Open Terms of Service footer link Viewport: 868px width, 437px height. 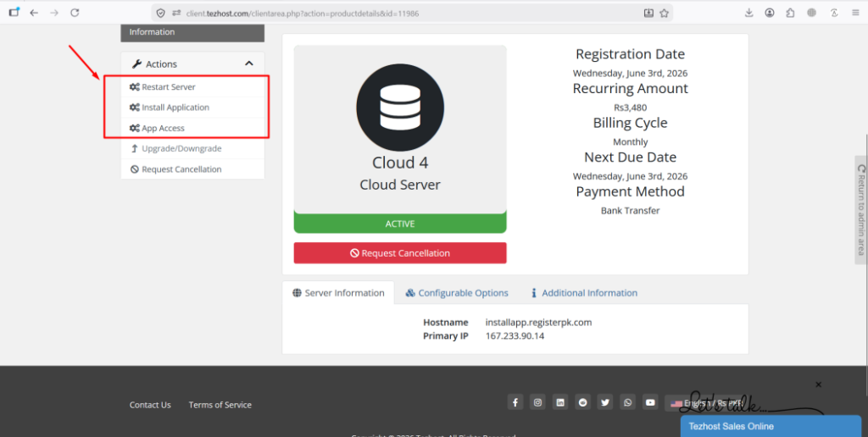click(220, 405)
